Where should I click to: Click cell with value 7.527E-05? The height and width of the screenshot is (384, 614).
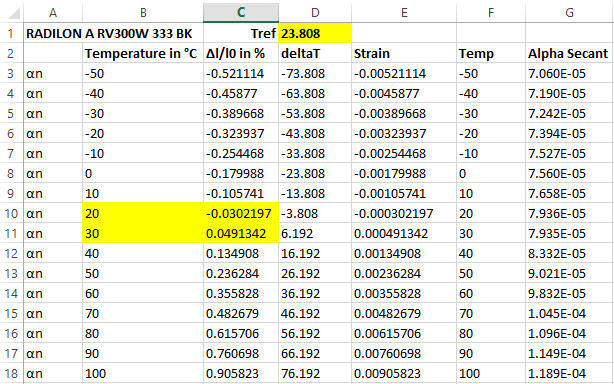coord(570,153)
